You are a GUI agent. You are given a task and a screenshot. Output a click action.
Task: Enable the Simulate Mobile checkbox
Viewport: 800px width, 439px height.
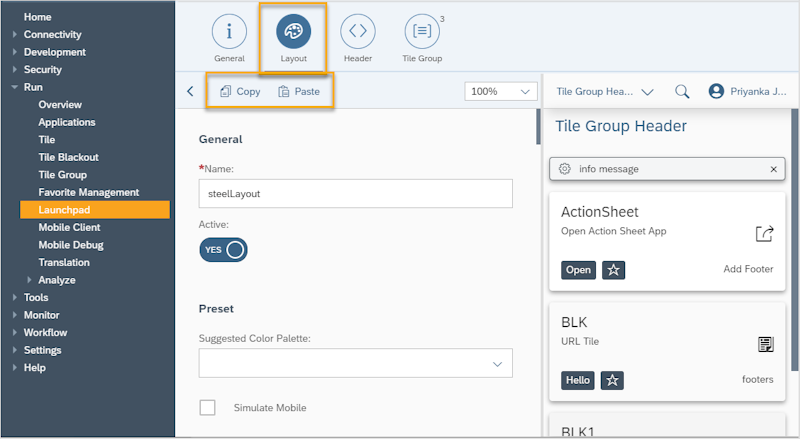(x=208, y=407)
